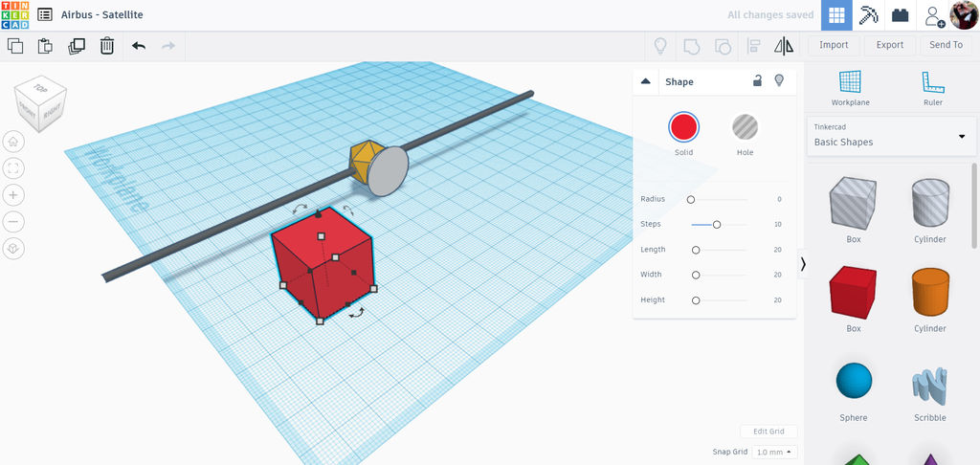Click the Export button
The height and width of the screenshot is (465, 980).
pos(889,45)
